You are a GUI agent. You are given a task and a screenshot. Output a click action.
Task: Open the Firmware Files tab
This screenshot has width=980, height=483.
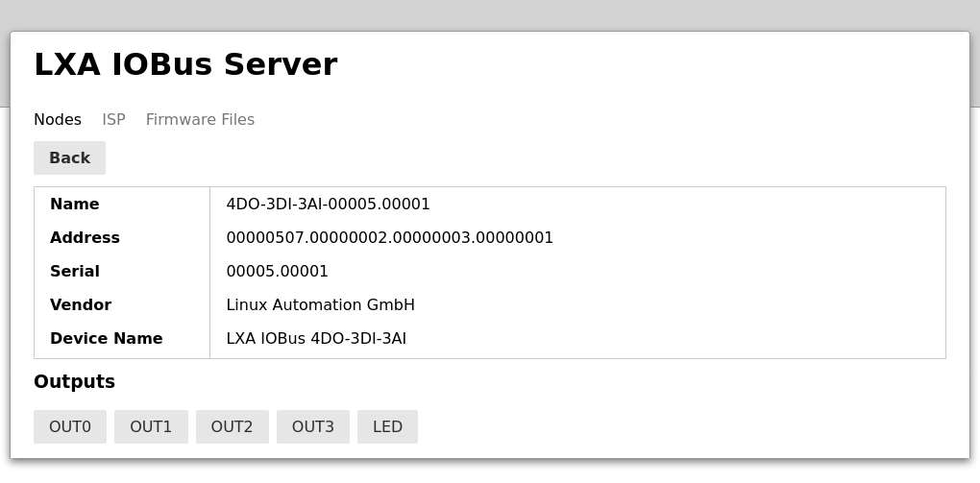200,119
